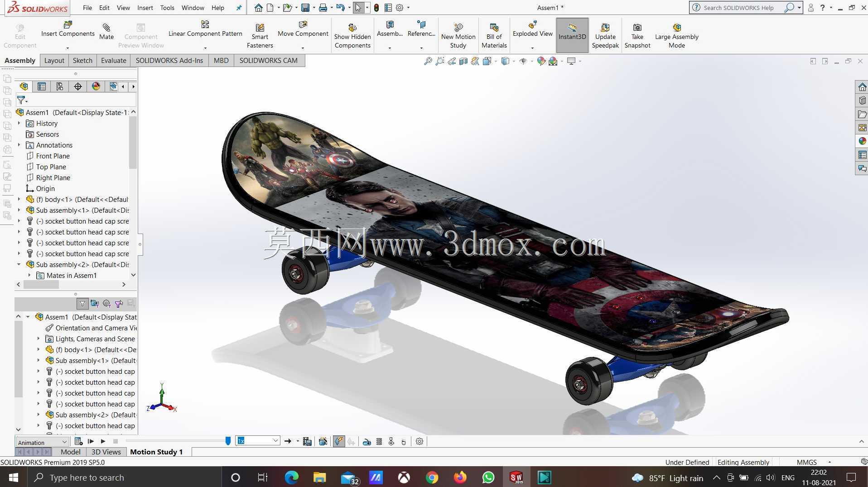
Task: Open Google Chrome from taskbar
Action: (432, 477)
